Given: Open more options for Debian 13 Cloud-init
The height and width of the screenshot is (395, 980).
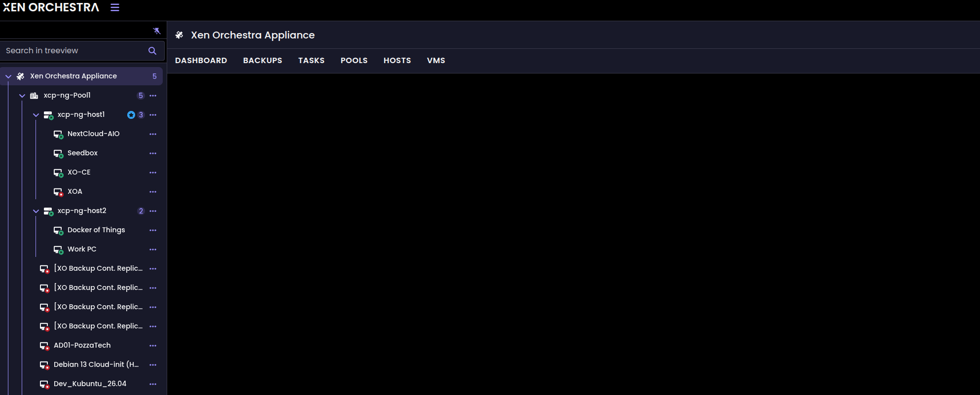Looking at the screenshot, I should click(x=153, y=365).
